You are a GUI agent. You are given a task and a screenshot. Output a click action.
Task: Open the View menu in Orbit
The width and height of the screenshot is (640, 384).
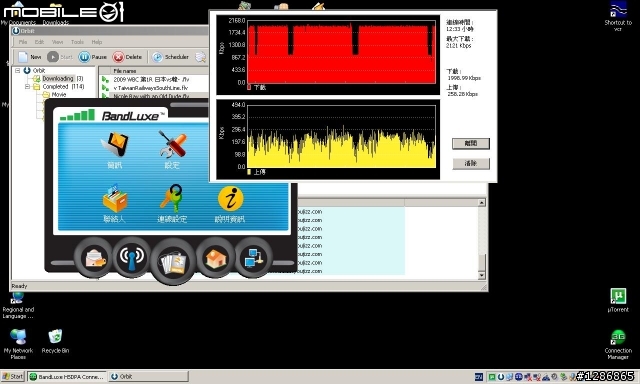(x=58, y=42)
